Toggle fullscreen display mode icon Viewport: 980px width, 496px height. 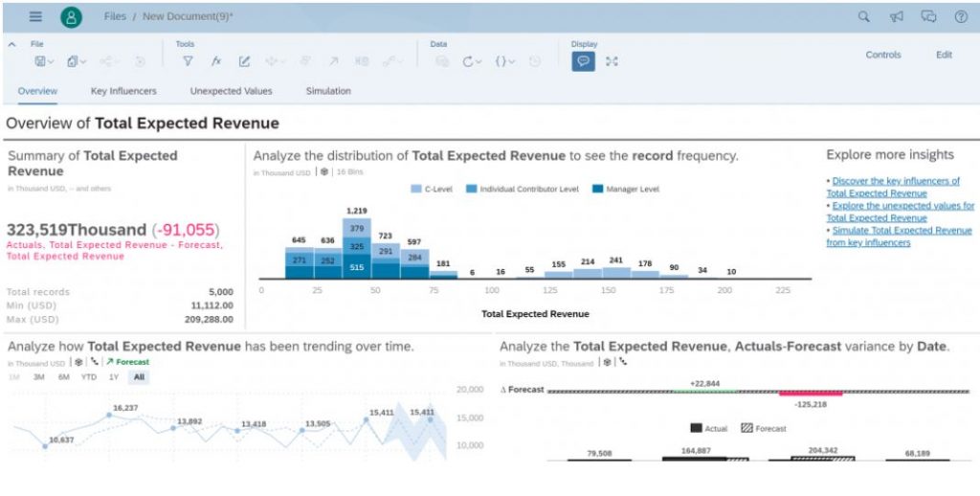tap(612, 61)
